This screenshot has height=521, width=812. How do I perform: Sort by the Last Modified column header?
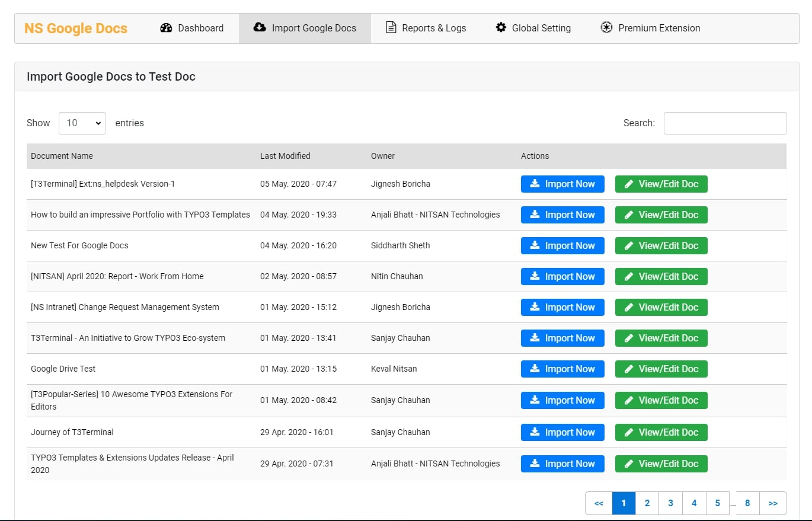pyautogui.click(x=285, y=156)
